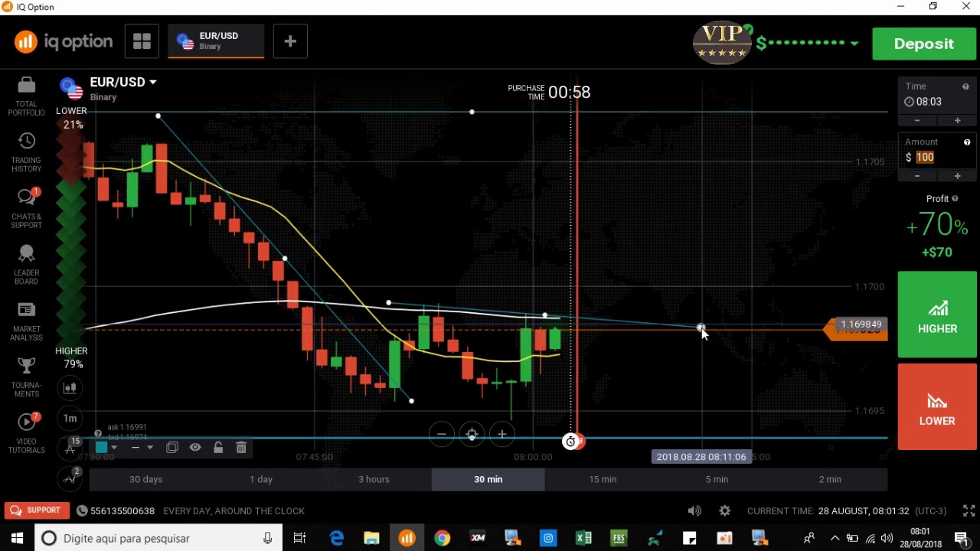Viewport: 980px width, 551px height.
Task: Open Video Tutorials play icon
Action: pyautogui.click(x=26, y=422)
